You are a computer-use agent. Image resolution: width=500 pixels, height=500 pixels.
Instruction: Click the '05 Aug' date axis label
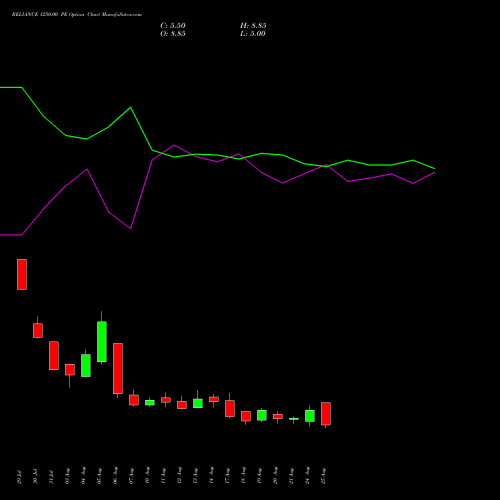tap(99, 476)
